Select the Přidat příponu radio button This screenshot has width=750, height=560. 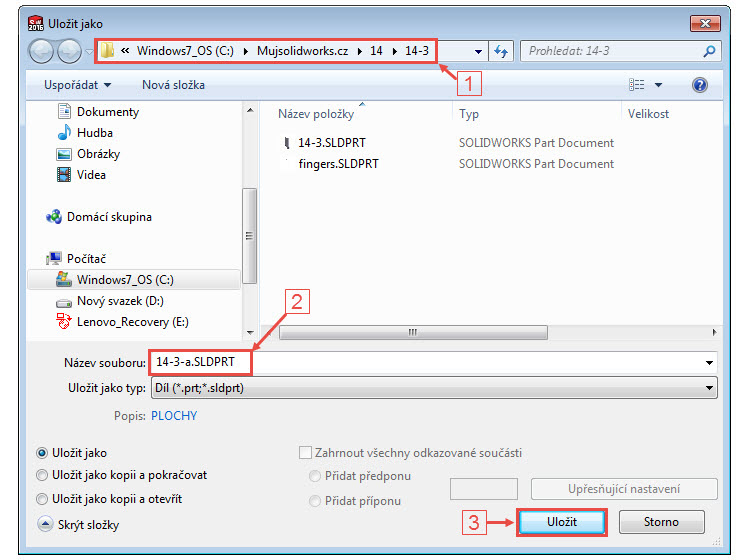tap(315, 501)
